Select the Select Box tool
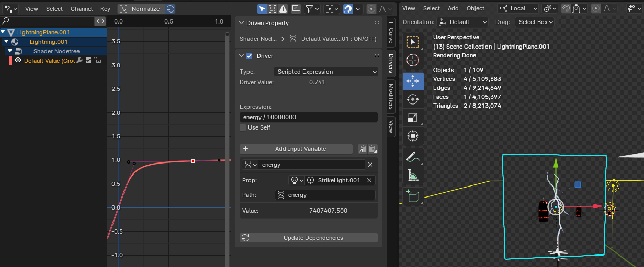Image resolution: width=644 pixels, height=267 pixels. click(x=413, y=42)
